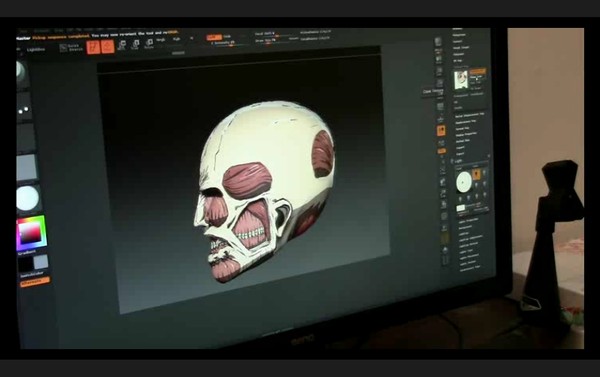Select the skull tool thumbnail in Tool panel
This screenshot has height=377, width=600.
pyautogui.click(x=461, y=80)
